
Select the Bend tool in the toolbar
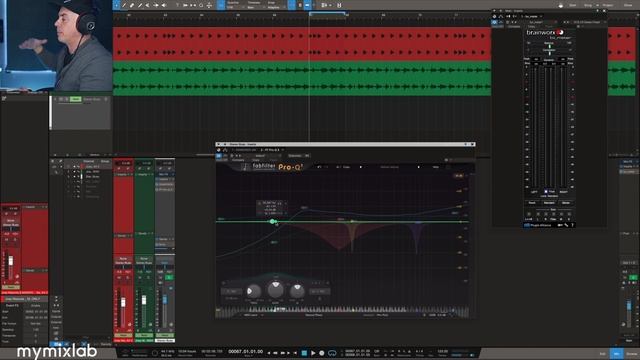pos(156,5)
